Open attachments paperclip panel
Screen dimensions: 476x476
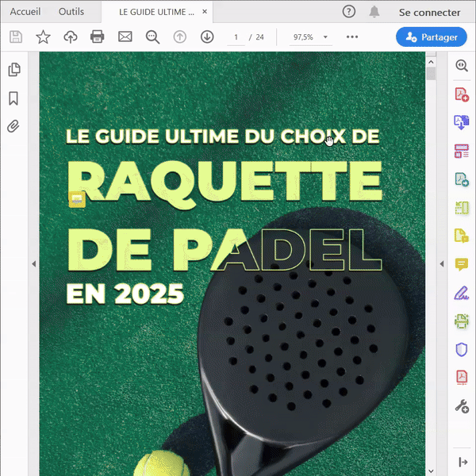coord(13,126)
